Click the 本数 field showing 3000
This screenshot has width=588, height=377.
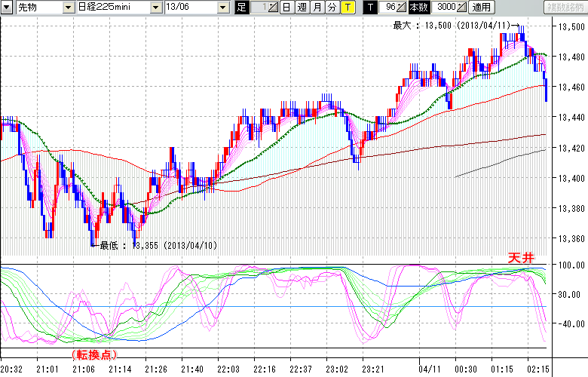click(x=445, y=8)
